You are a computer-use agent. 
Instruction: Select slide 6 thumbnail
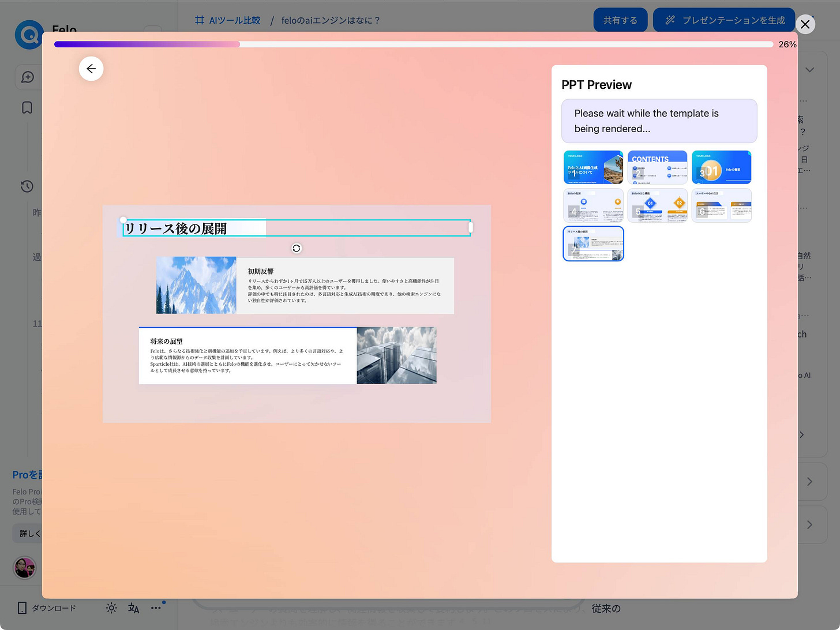point(721,205)
